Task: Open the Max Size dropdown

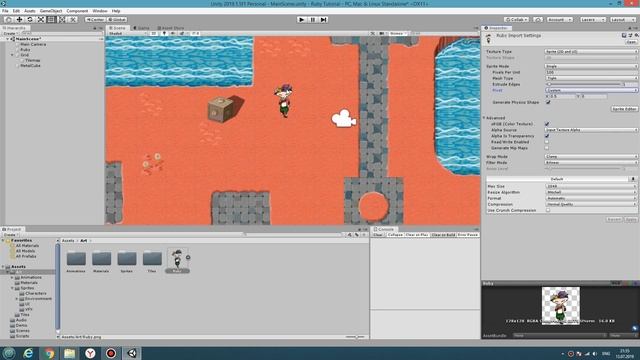Action: pos(591,186)
